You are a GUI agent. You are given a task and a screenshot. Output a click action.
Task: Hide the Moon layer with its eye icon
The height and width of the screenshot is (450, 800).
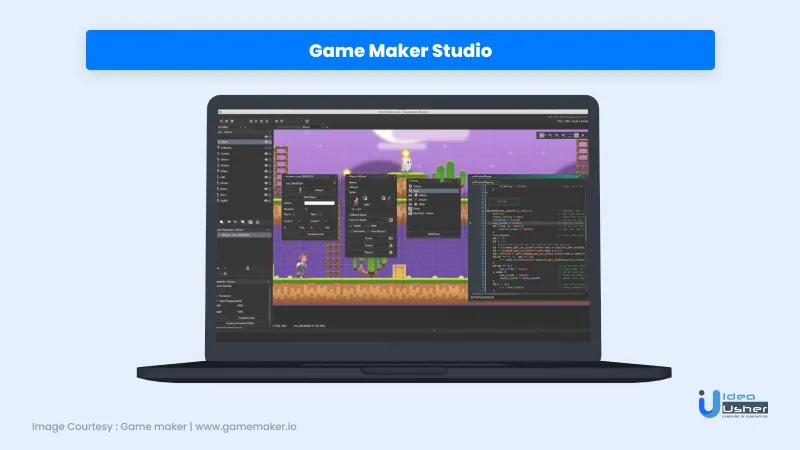[266, 189]
